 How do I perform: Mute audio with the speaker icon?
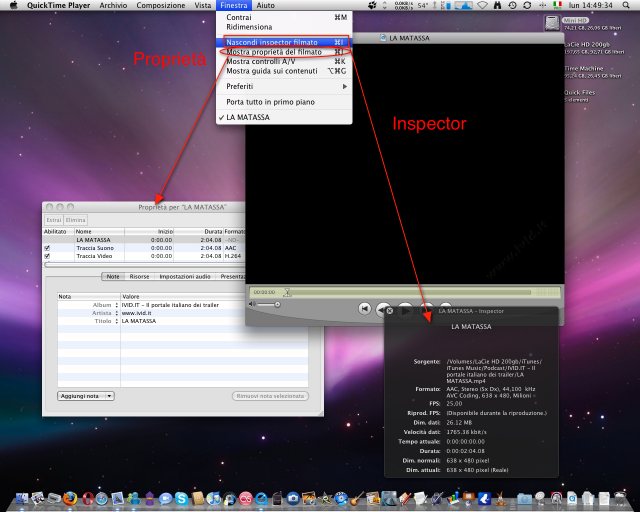pyautogui.click(x=252, y=304)
